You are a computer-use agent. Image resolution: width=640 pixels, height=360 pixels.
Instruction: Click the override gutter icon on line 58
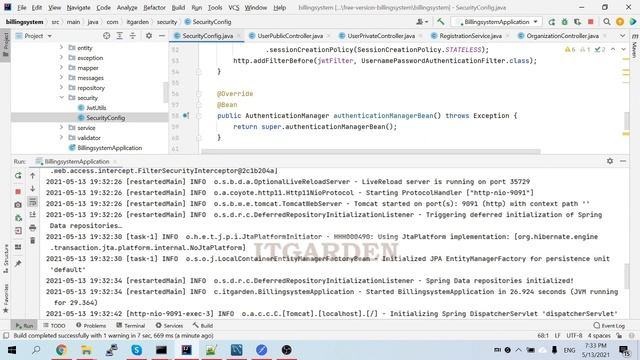click(186, 116)
